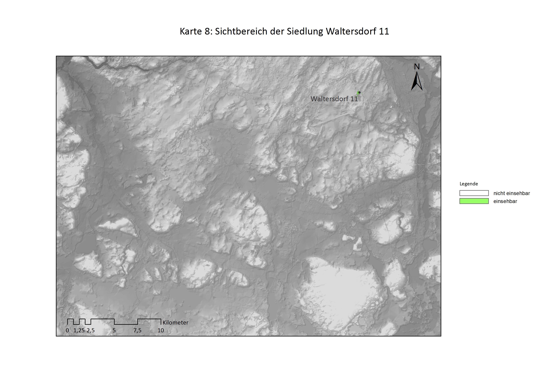Click the '1,25' scale bar value

79,330
